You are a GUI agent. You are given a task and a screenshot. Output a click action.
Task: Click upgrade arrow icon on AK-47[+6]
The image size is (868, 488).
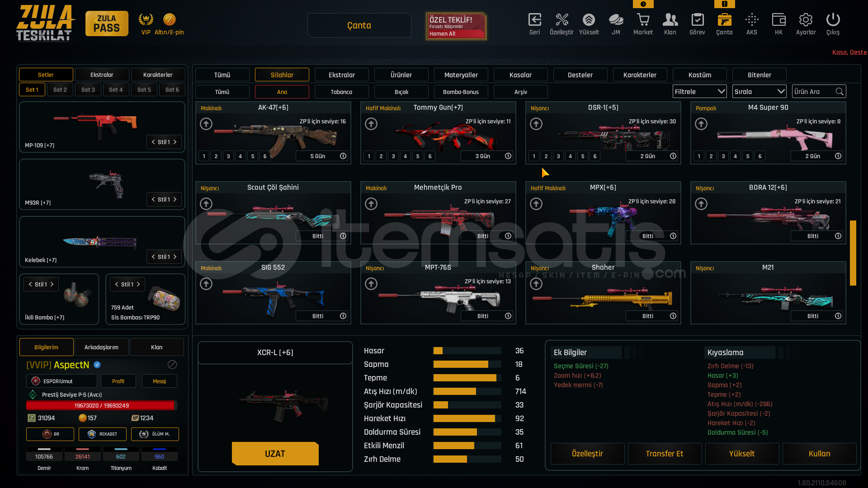pos(206,124)
